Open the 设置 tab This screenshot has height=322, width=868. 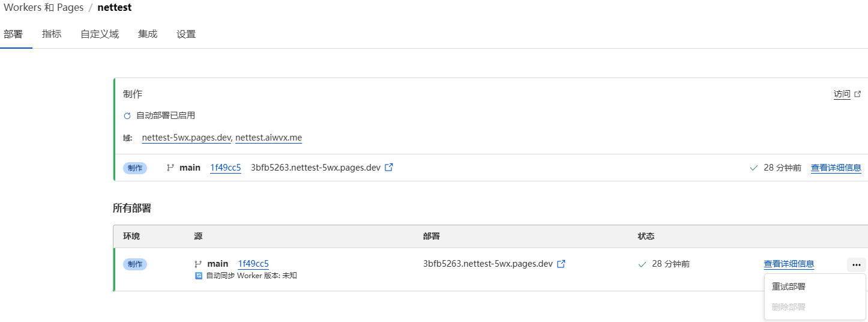click(x=186, y=34)
